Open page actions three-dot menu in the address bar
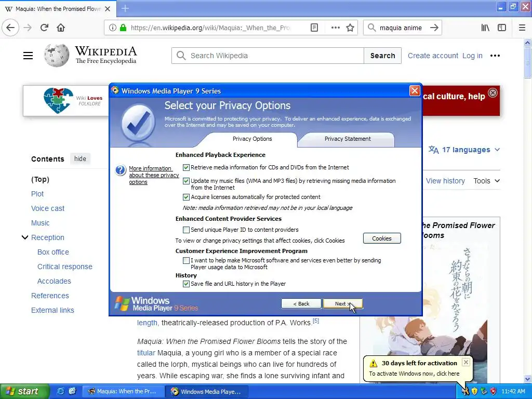Image resolution: width=532 pixels, height=399 pixels. (335, 28)
